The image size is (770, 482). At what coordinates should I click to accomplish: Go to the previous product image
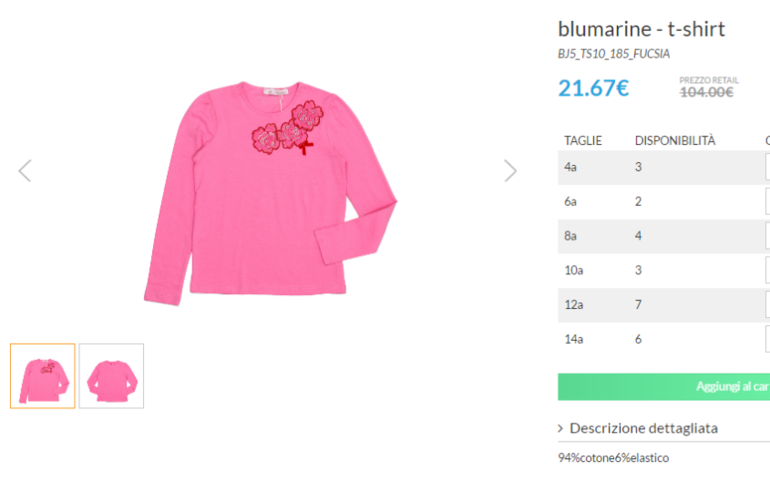pos(25,171)
